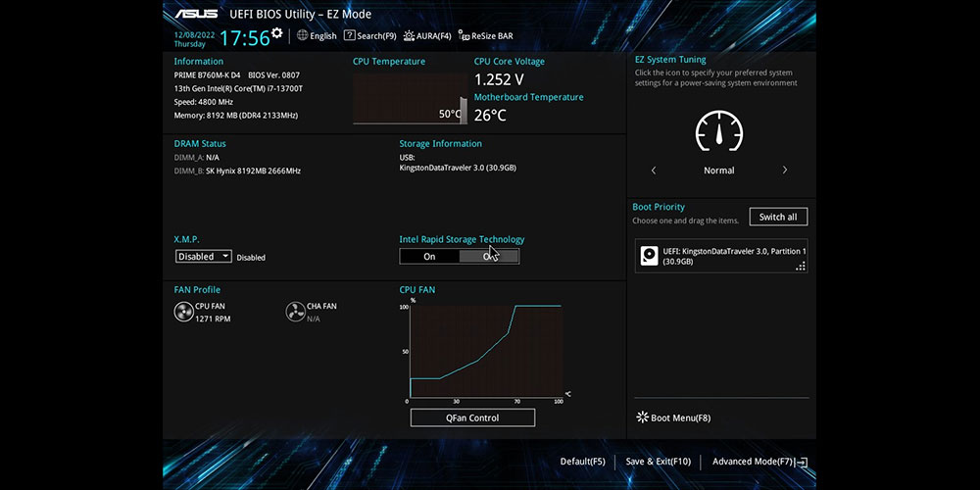
Task: Open QFan Control
Action: pos(472,418)
